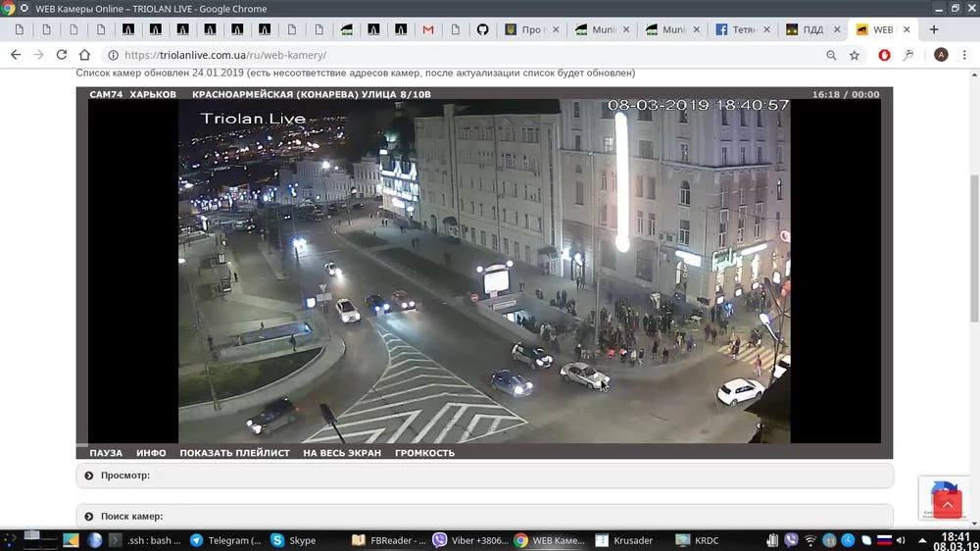This screenshot has width=980, height=551.
Task: Switch to the GitHub pinned tab
Action: click(482, 29)
